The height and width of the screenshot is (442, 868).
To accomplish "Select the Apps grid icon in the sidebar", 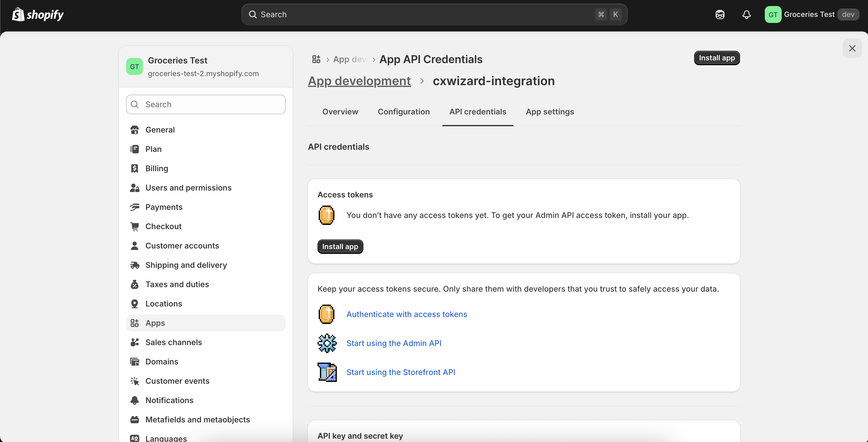I will click(135, 323).
